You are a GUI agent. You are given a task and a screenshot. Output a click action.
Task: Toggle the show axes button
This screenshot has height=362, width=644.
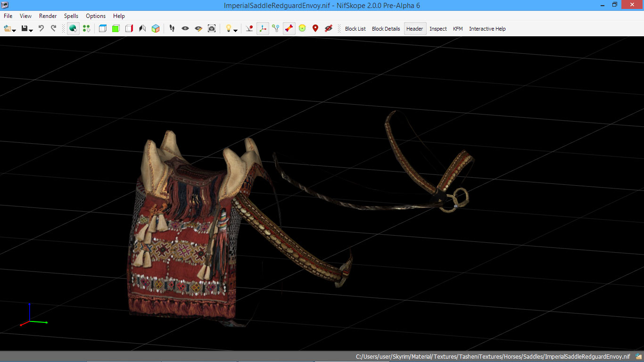tap(263, 29)
